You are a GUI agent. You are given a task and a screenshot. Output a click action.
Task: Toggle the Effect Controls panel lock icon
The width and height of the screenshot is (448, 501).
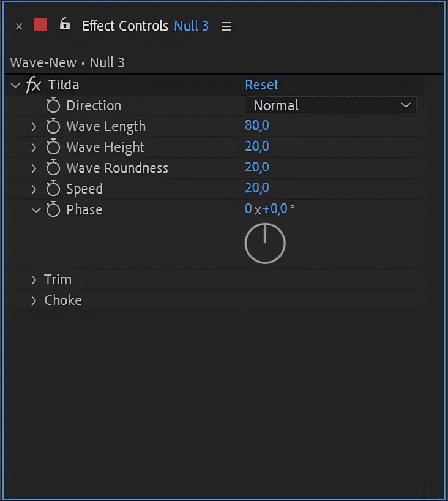click(x=64, y=24)
